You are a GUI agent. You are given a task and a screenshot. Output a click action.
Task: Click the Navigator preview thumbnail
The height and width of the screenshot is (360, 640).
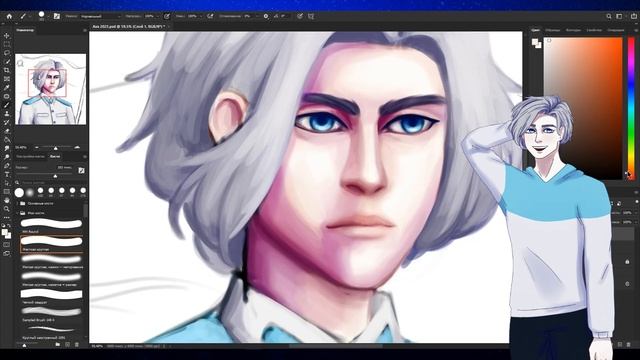51,89
